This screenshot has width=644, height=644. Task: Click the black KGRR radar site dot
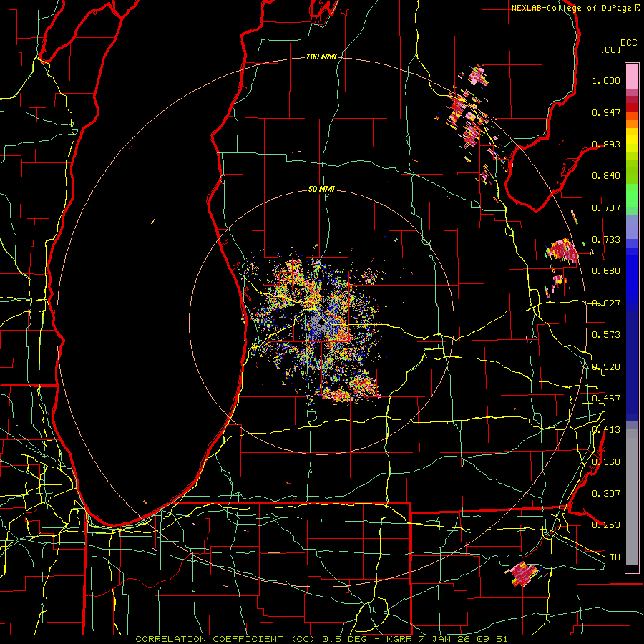[x=321, y=322]
